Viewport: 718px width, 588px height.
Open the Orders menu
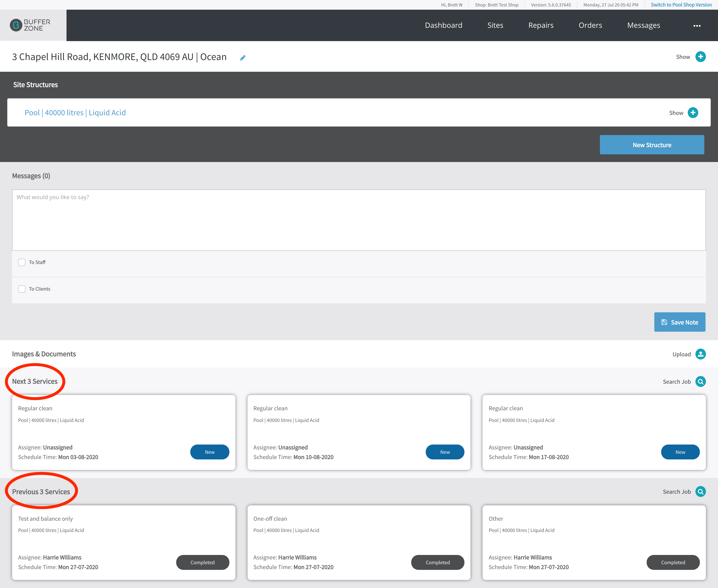click(590, 25)
